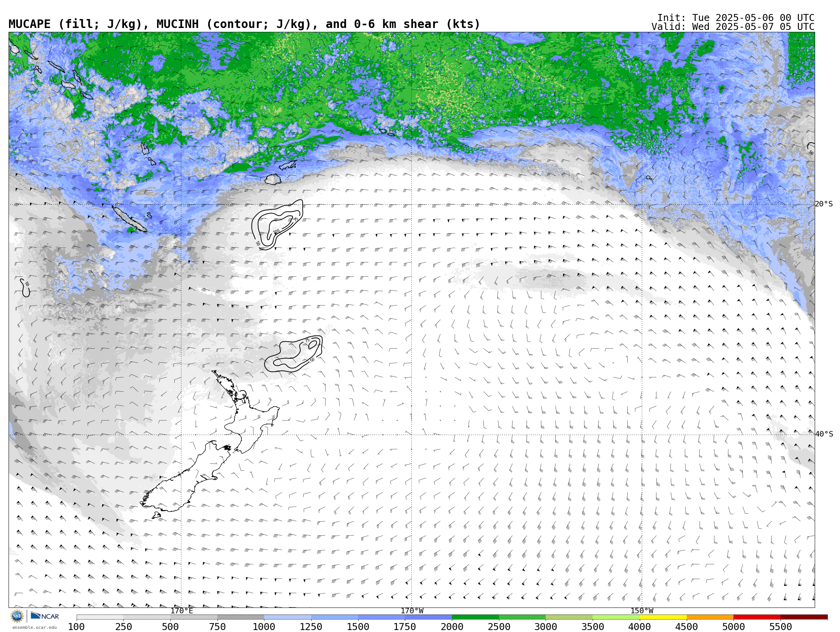Click the 40°S latitude label
The height and width of the screenshot is (632, 840).
click(824, 434)
